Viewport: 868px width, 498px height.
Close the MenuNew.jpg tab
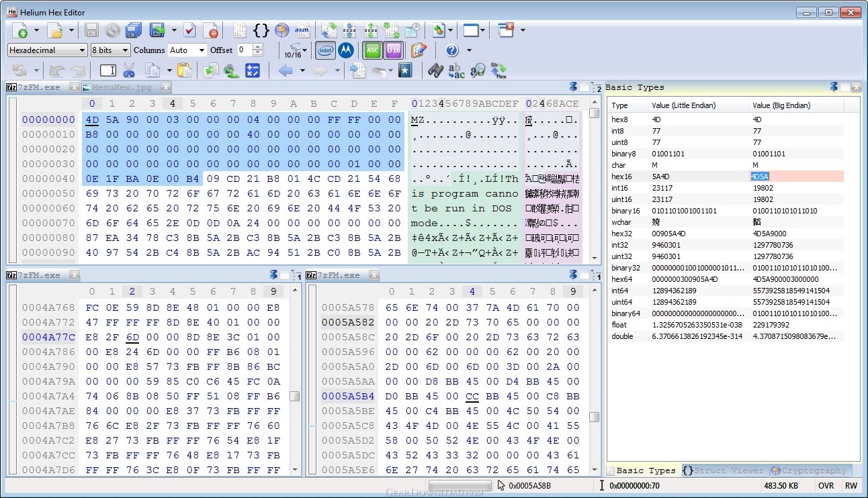pos(166,87)
